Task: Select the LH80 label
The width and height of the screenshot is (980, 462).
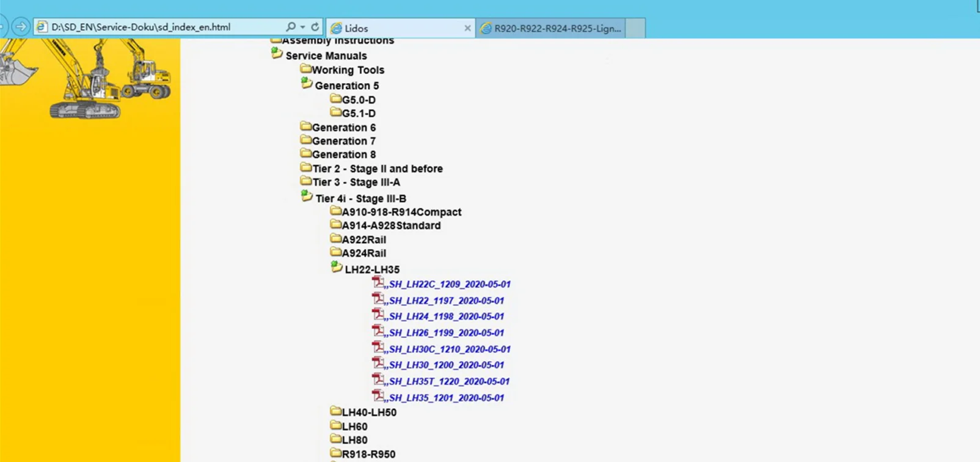Action: [x=354, y=440]
